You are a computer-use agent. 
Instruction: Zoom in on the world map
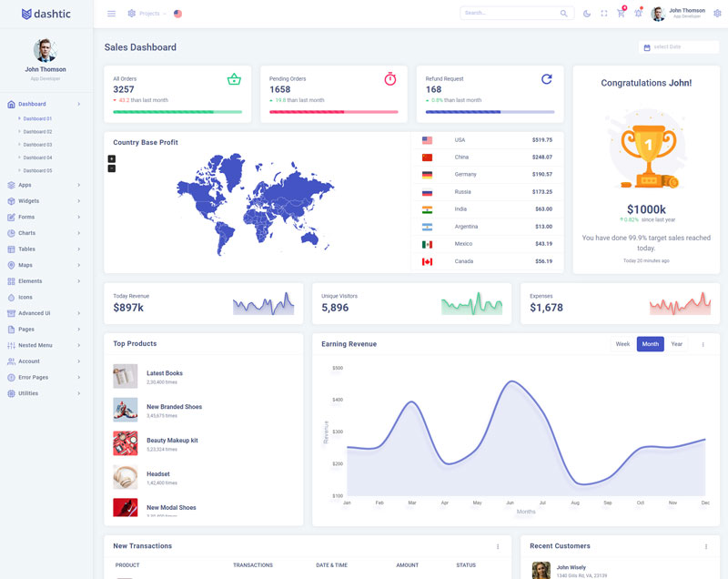[112, 158]
